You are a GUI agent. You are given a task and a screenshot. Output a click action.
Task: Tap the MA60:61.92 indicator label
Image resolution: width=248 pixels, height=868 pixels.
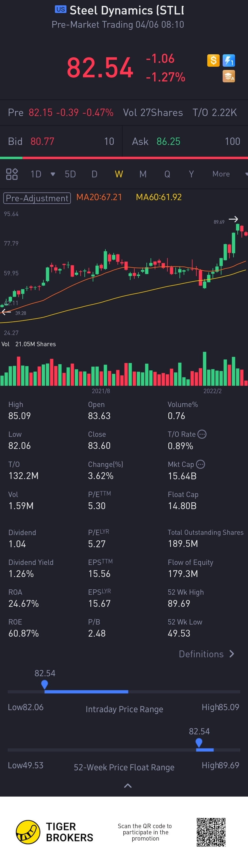point(159,197)
